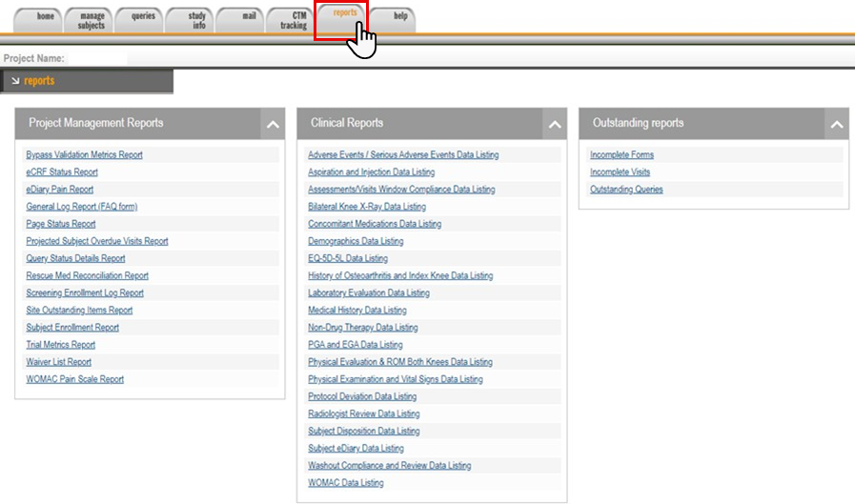Open Screening Enrollment Log Report

coord(85,293)
